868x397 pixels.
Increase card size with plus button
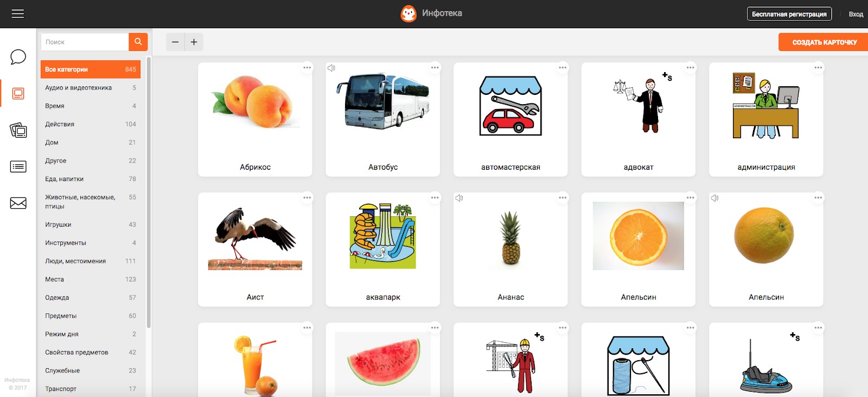click(x=194, y=42)
